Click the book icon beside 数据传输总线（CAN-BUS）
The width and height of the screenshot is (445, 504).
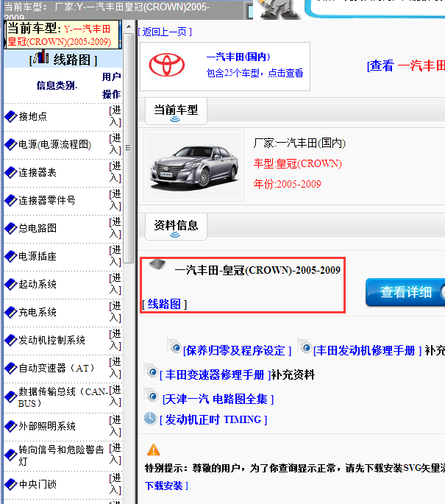10,397
